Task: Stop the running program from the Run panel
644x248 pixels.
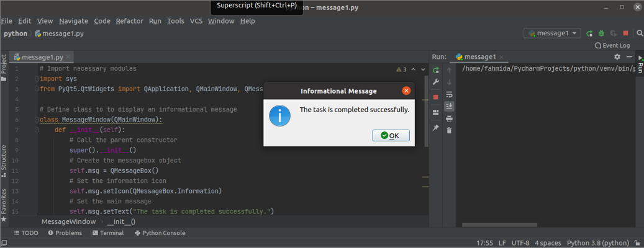Action: point(436,97)
